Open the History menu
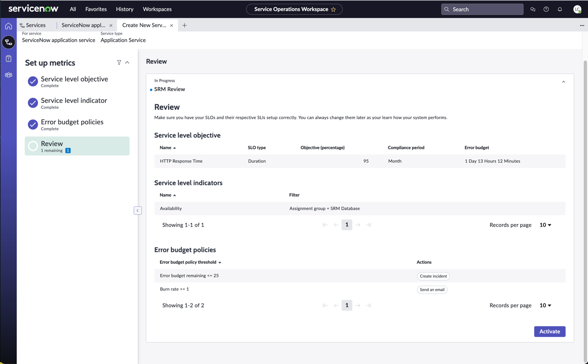This screenshot has width=588, height=364. click(125, 9)
